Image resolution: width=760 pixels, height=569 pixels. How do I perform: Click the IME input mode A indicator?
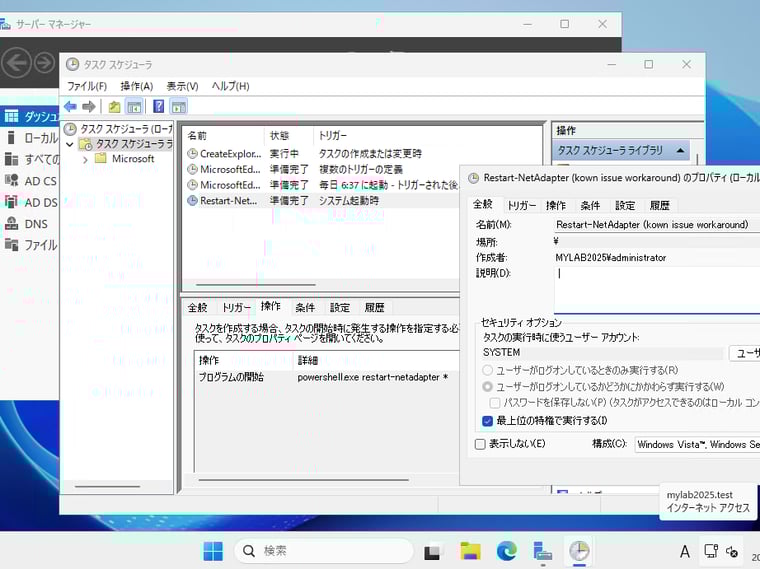(685, 552)
